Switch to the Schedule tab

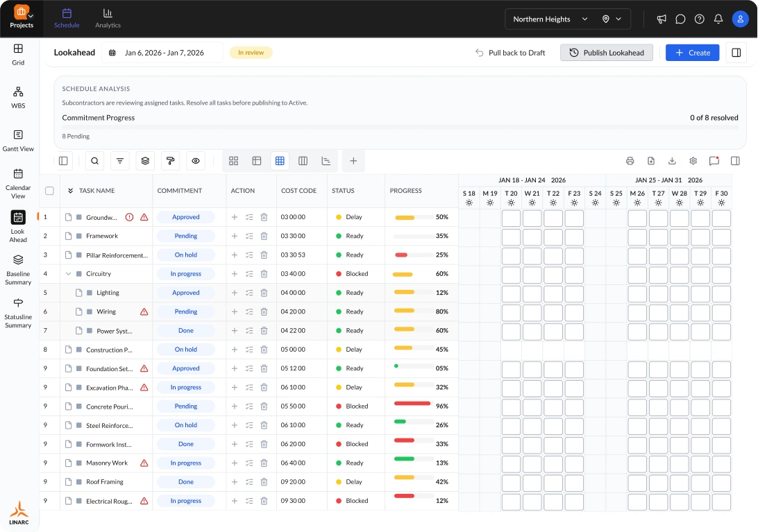pyautogui.click(x=67, y=19)
